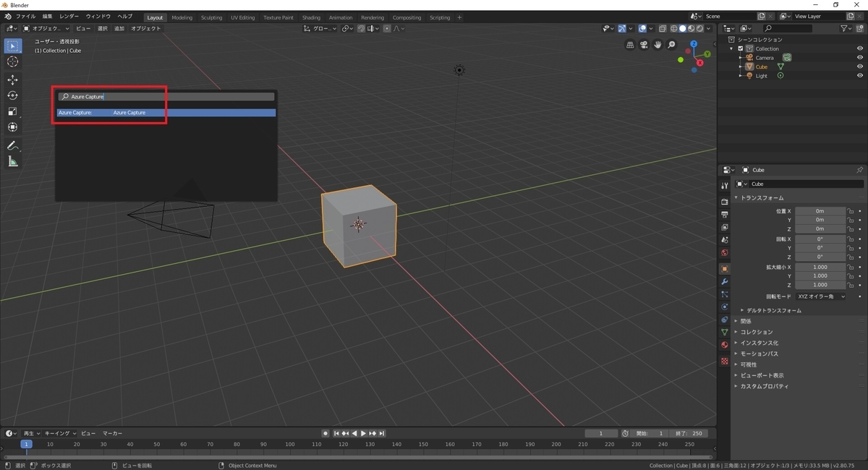
Task: Switch to camera view button
Action: pos(644,45)
